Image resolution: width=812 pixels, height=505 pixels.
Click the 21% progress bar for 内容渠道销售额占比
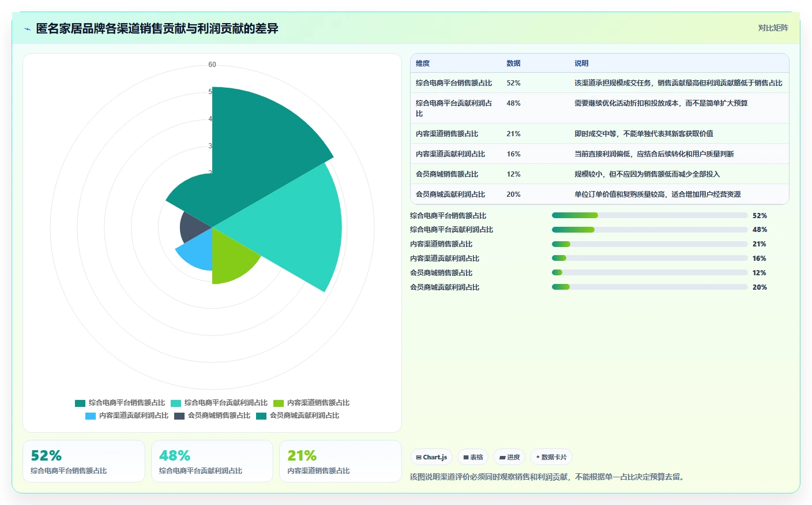[x=650, y=244]
